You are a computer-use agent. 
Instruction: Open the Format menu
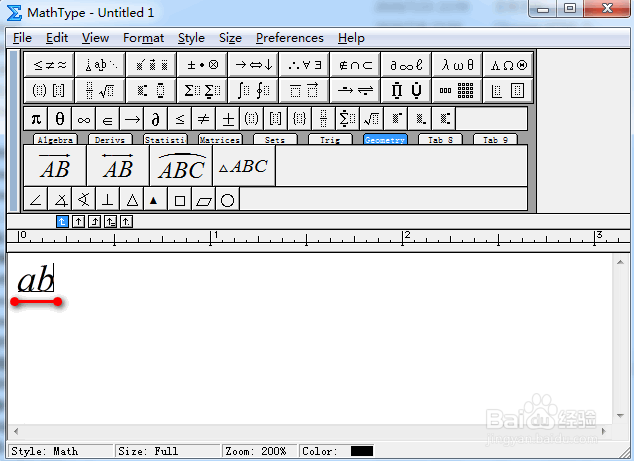click(144, 38)
